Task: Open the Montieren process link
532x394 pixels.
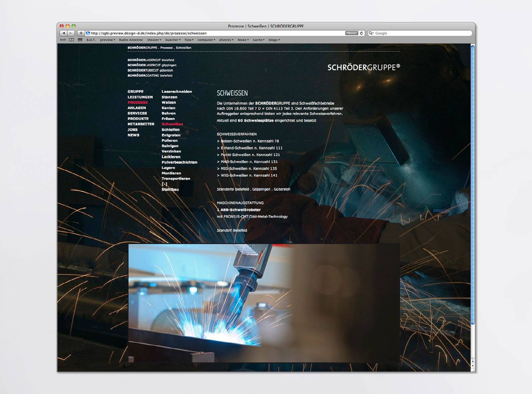Action: (x=172, y=173)
